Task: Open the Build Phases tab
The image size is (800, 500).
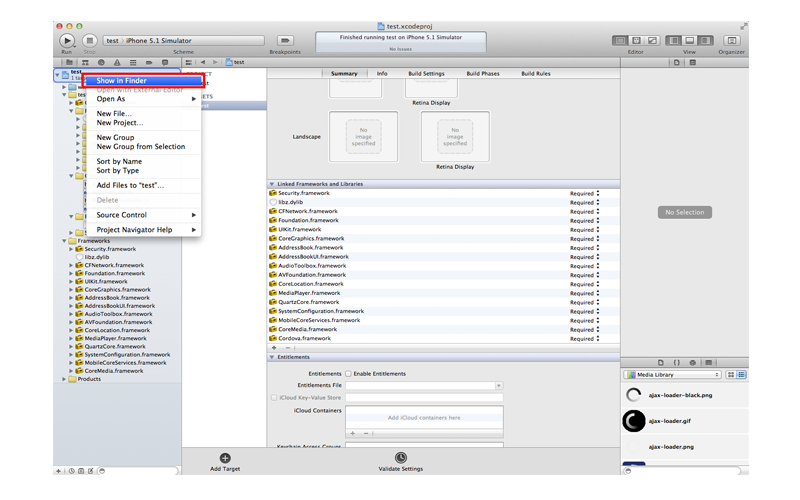Action: (x=482, y=74)
